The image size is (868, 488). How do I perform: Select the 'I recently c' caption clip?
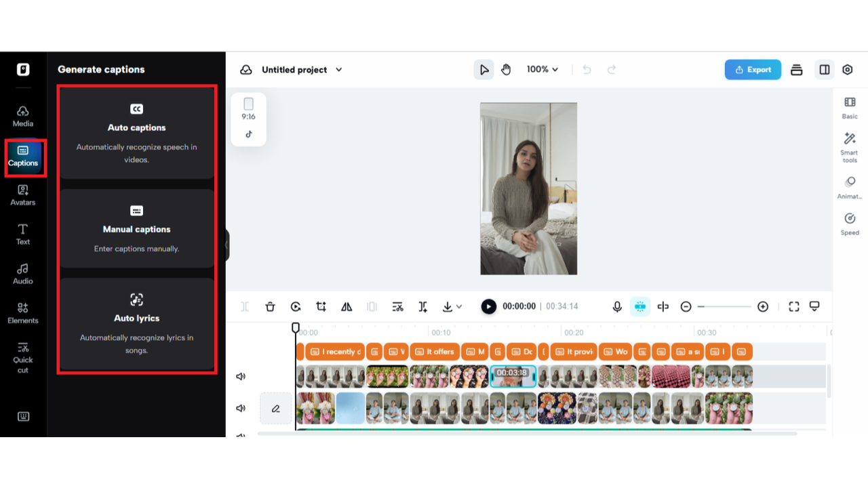click(334, 352)
